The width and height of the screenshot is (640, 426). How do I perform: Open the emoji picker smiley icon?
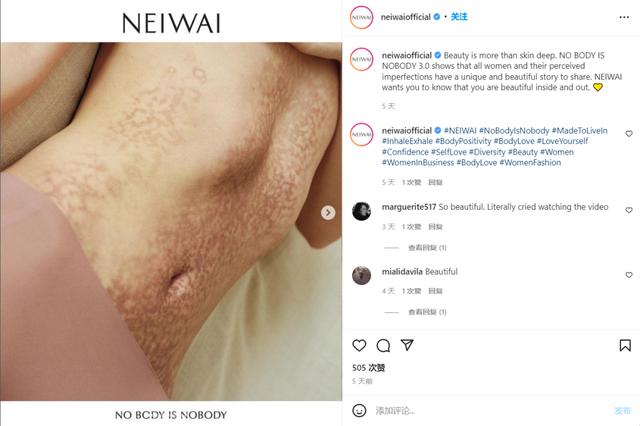pyautogui.click(x=359, y=410)
